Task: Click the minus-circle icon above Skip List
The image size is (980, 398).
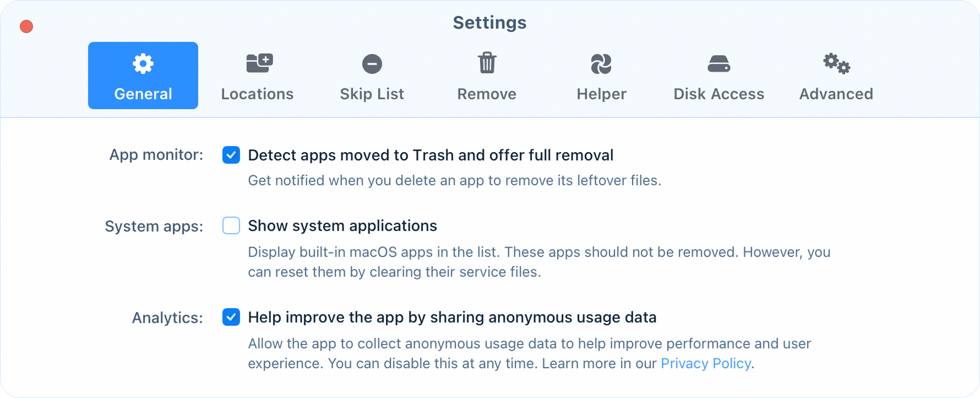Action: click(x=372, y=63)
